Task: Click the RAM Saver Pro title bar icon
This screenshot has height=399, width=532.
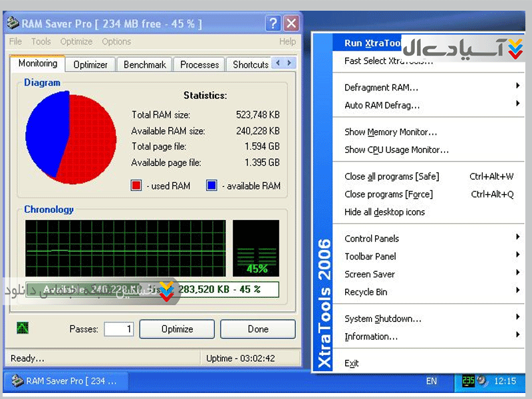Action: click(13, 24)
